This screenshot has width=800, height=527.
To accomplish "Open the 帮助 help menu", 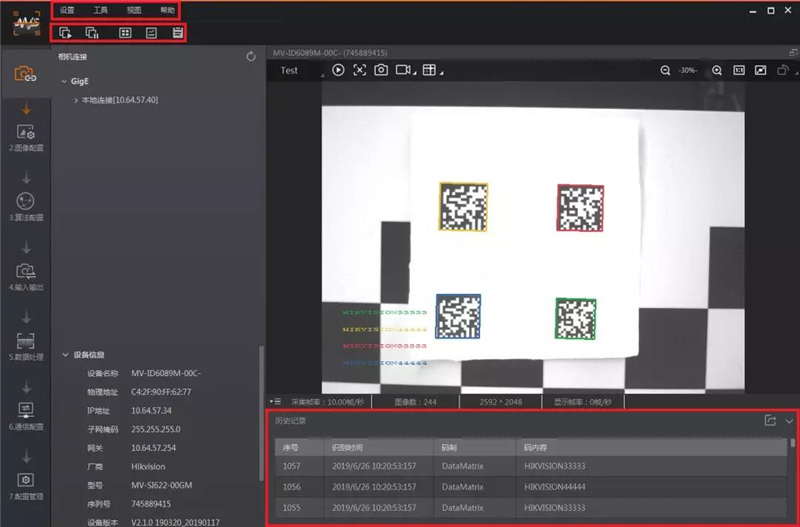I will [x=167, y=10].
